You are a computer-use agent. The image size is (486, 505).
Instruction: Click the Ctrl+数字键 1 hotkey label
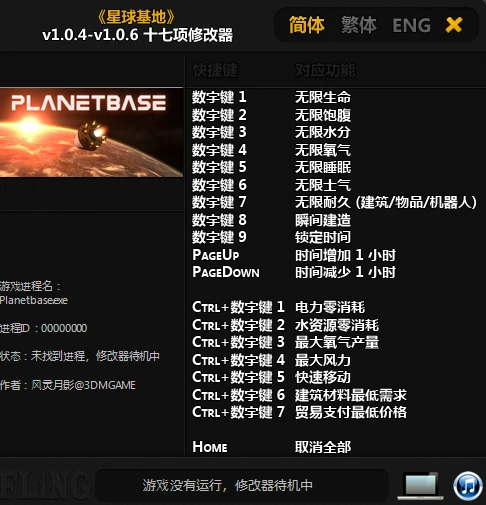(x=238, y=307)
